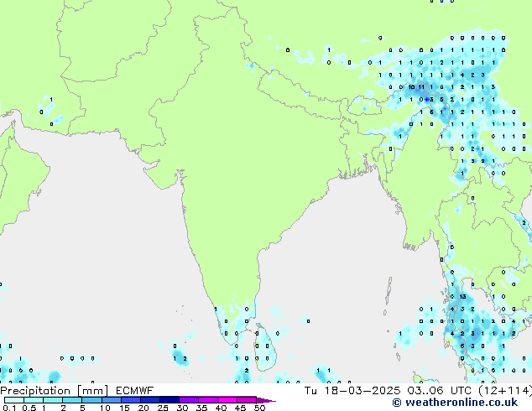Select the 25–30 mm dark navy swatch
The height and width of the screenshot is (411, 532).
click(x=170, y=400)
